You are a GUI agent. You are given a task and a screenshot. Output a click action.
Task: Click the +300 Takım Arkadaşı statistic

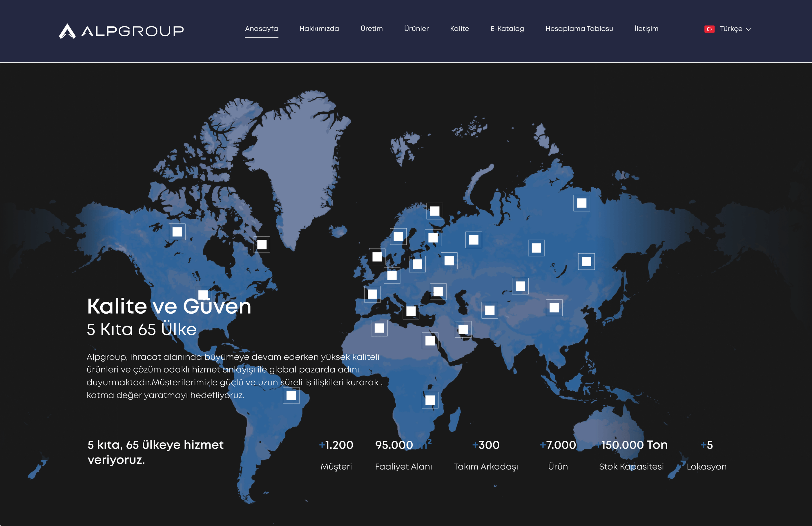pyautogui.click(x=486, y=455)
